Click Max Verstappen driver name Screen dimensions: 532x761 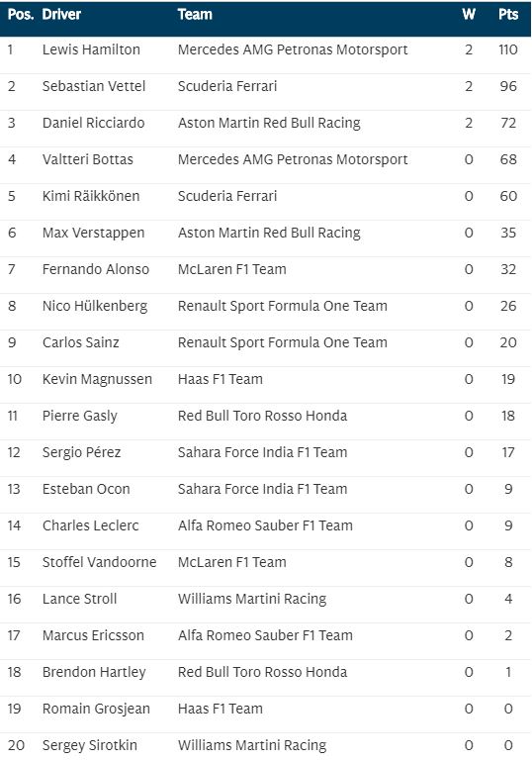click(93, 233)
